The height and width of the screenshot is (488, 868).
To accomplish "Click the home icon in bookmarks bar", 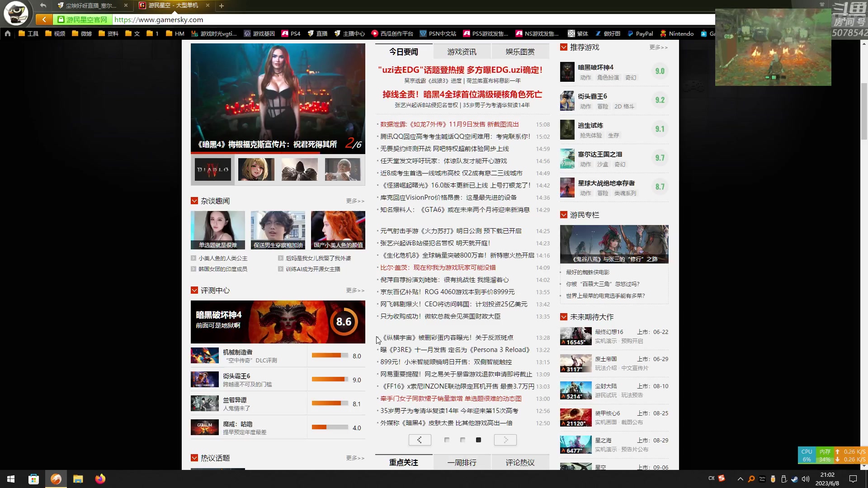I will pos(8,33).
